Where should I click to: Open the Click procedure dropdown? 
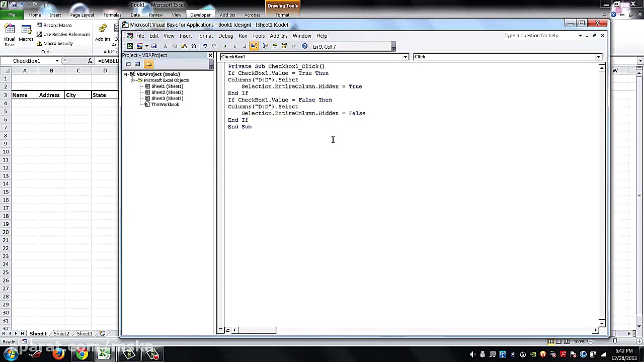coord(598,57)
